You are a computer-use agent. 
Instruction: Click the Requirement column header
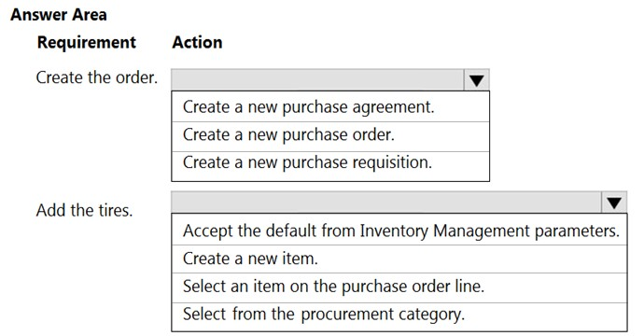pos(86,42)
